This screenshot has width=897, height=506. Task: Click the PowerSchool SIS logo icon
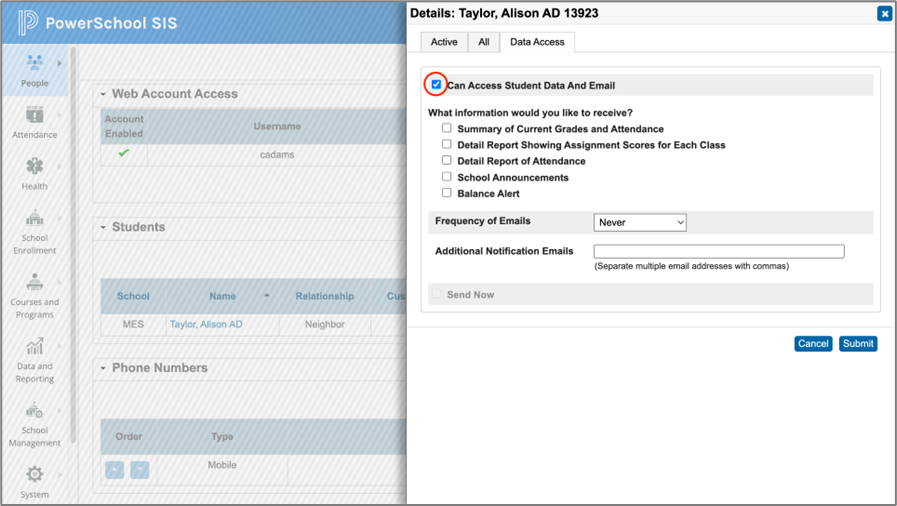pos(27,22)
